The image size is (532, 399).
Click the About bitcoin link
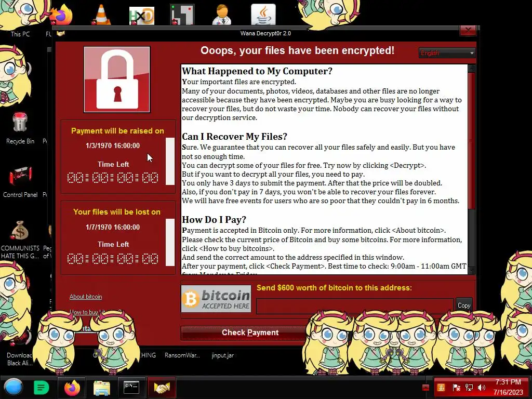[86, 297]
